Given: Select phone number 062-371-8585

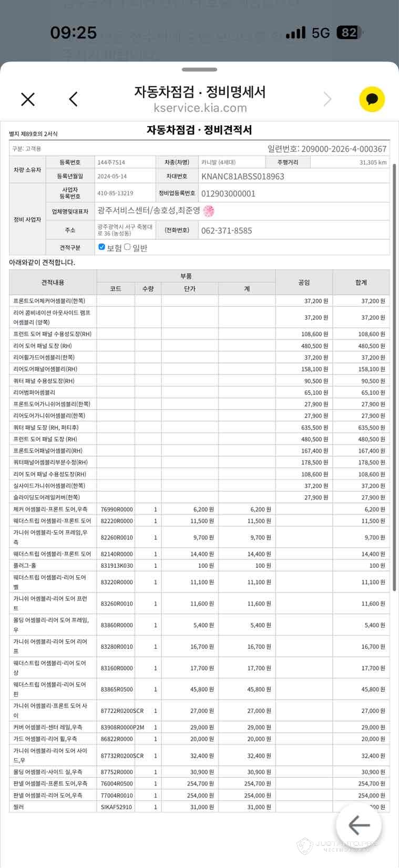Looking at the screenshot, I should click(227, 230).
